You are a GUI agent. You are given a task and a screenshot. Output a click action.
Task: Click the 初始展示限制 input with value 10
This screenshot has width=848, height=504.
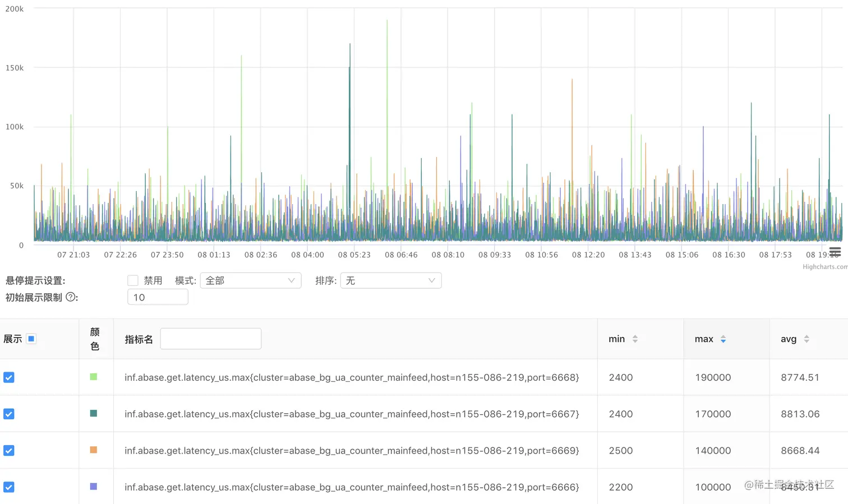coord(158,297)
